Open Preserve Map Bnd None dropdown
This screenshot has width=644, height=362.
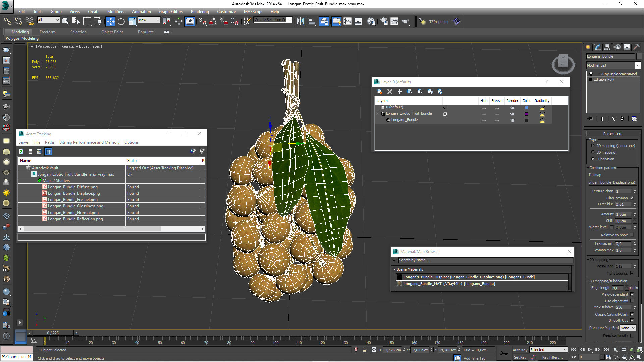pos(628,328)
